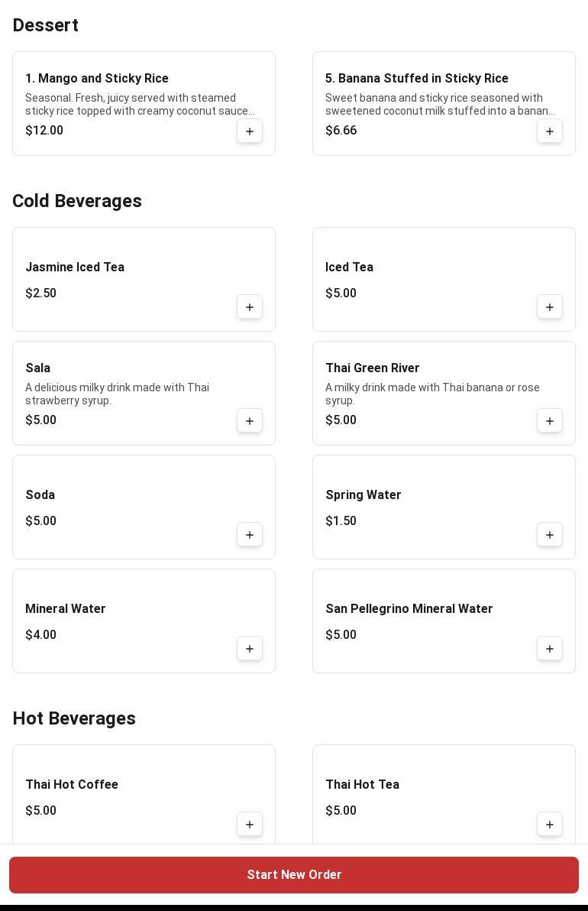The width and height of the screenshot is (588, 911).
Task: Add Banana Stuffed in Sticky Rice
Action: pyautogui.click(x=550, y=131)
